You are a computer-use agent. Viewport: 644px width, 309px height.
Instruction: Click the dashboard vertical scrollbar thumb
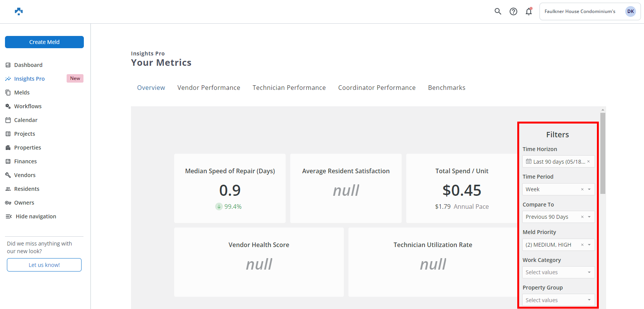pyautogui.click(x=603, y=153)
